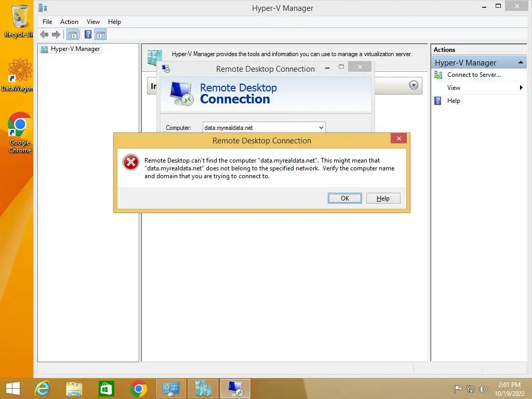Click Help in the error dialog

pos(383,198)
